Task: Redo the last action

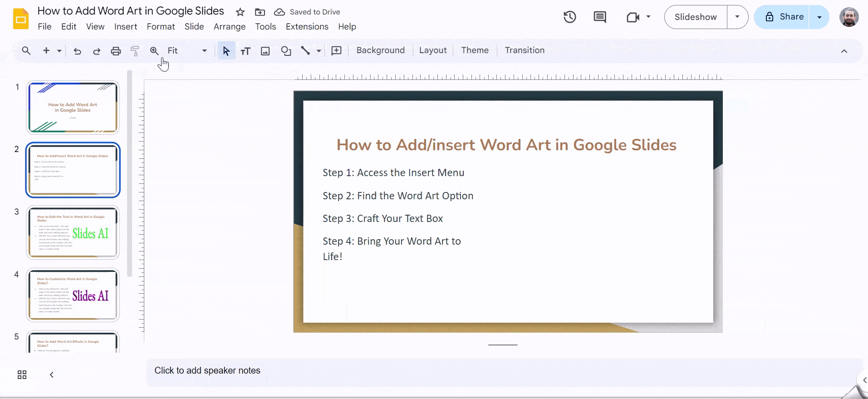Action: (x=97, y=51)
